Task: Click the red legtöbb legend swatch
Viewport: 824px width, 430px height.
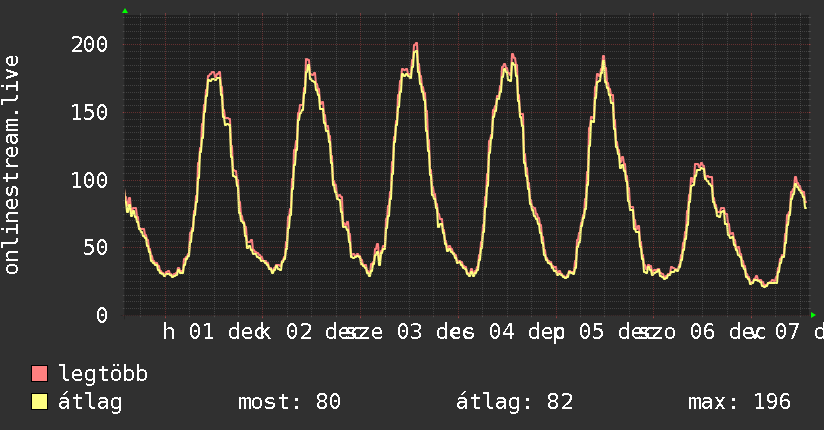Action: click(40, 374)
